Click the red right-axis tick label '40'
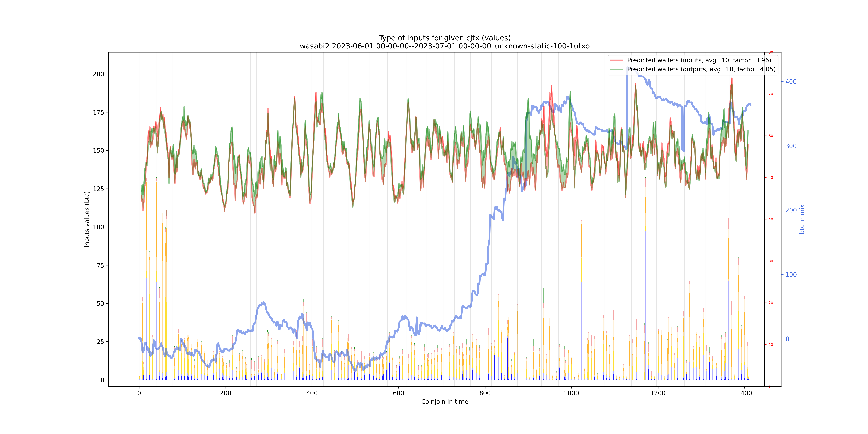This screenshot has width=868, height=434. pyautogui.click(x=771, y=219)
